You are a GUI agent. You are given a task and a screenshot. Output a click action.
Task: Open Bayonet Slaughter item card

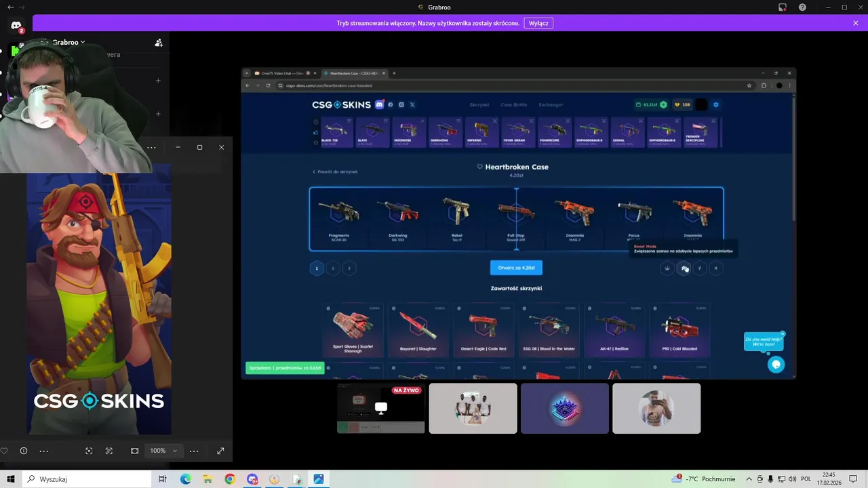(x=418, y=330)
